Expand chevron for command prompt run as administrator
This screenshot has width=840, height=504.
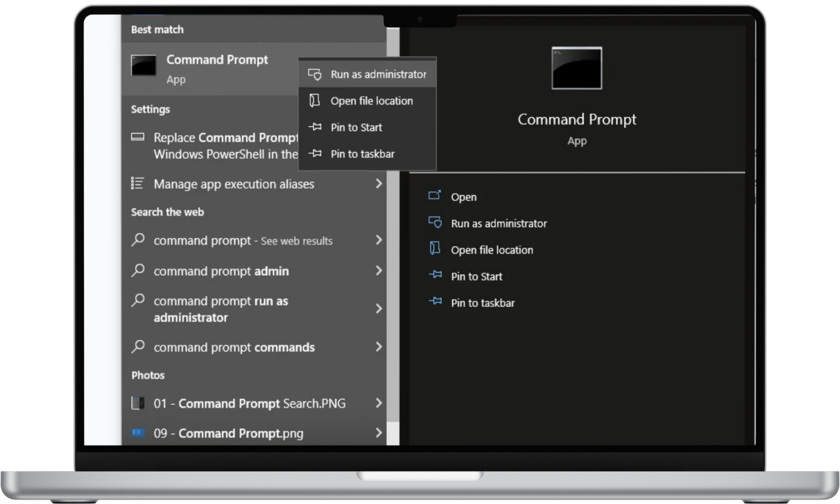click(x=379, y=308)
